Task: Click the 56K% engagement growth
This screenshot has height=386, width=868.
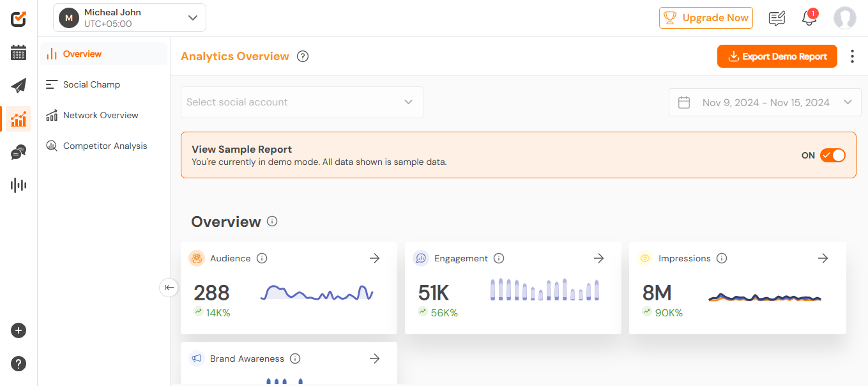Action: coord(444,313)
